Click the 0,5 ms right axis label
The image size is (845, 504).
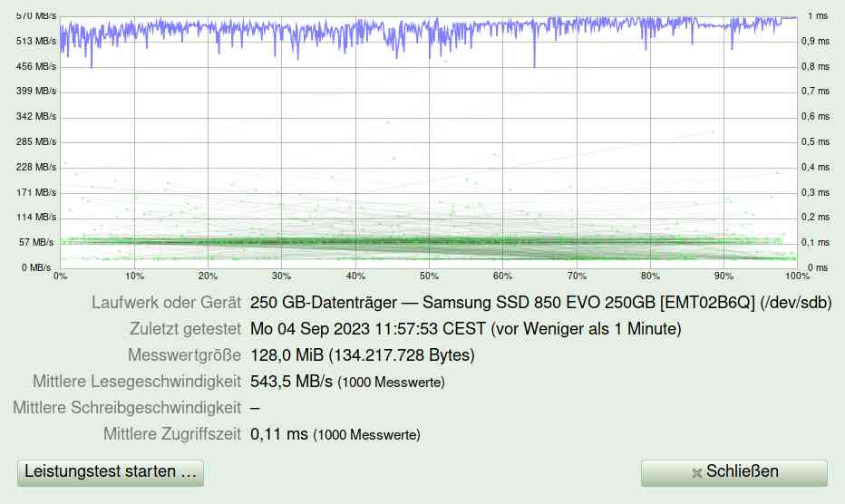tap(815, 141)
